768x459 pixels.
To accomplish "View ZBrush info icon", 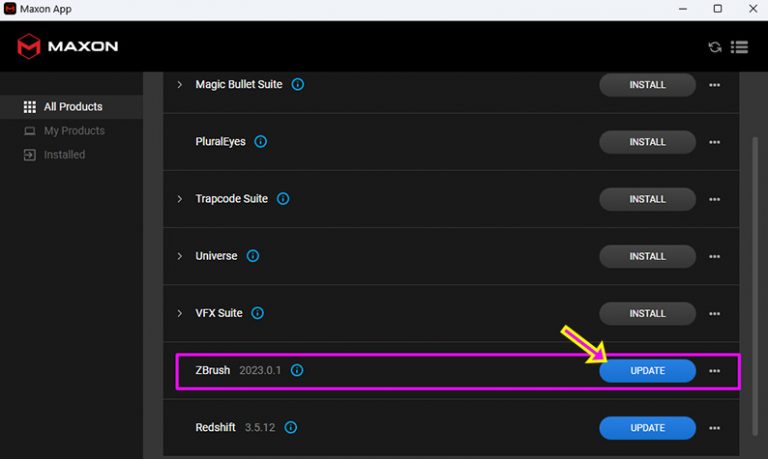I will click(x=297, y=371).
